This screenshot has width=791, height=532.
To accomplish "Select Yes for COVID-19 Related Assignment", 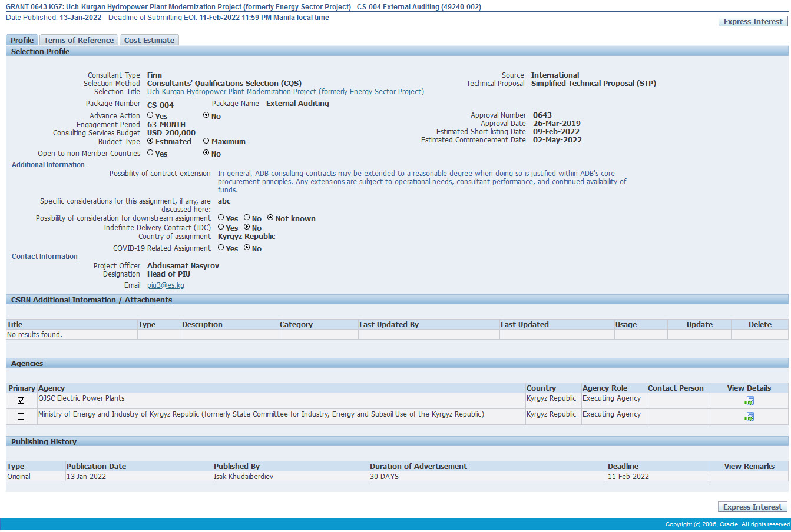I will click(221, 248).
